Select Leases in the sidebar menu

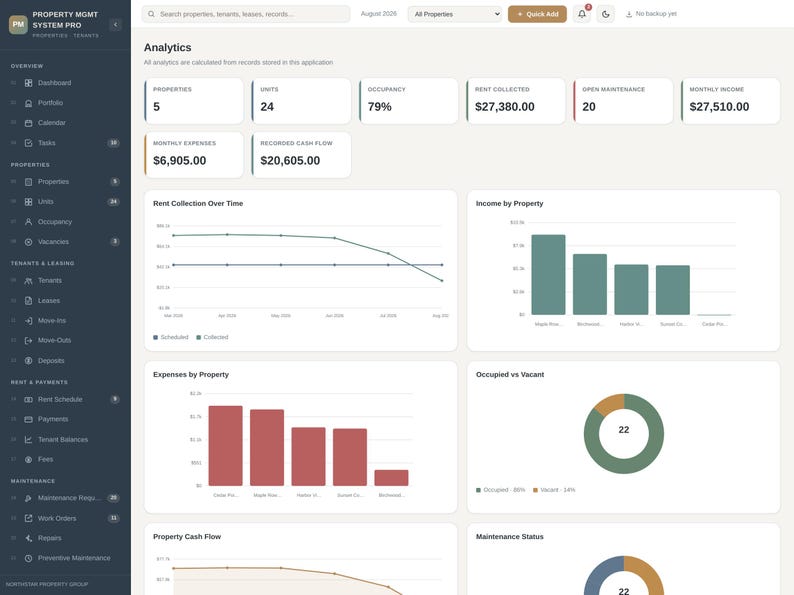(x=65, y=301)
